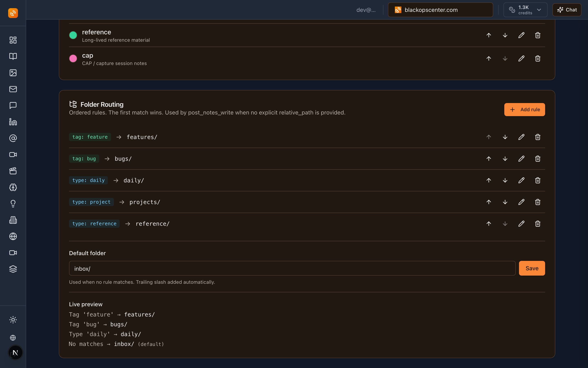The width and height of the screenshot is (588, 368).
Task: Open the at-sign mentions sidebar icon
Action: tap(13, 138)
